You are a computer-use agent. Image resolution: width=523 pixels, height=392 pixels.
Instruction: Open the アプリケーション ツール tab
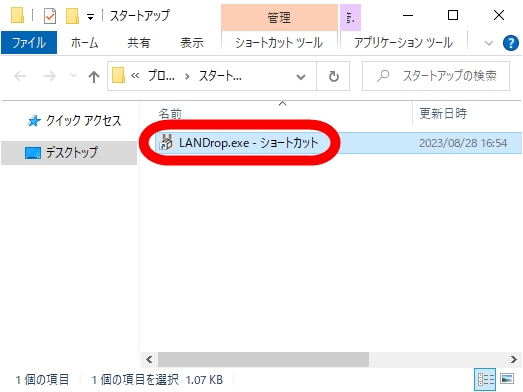point(404,43)
